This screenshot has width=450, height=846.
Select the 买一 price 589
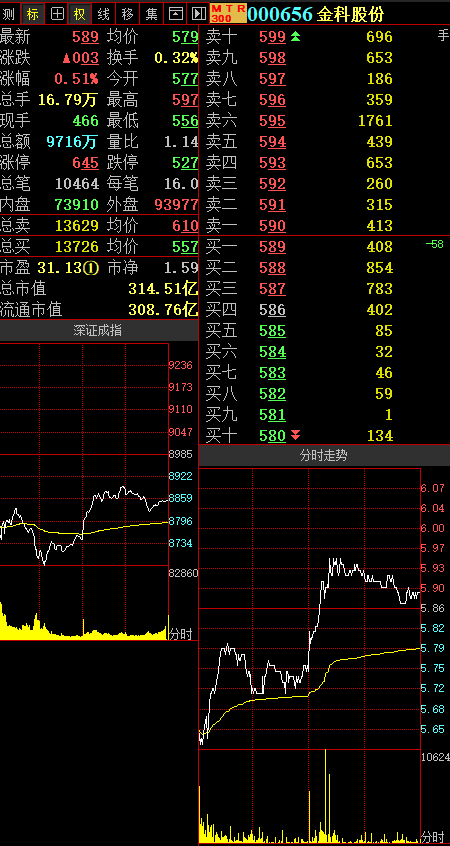pyautogui.click(x=272, y=247)
